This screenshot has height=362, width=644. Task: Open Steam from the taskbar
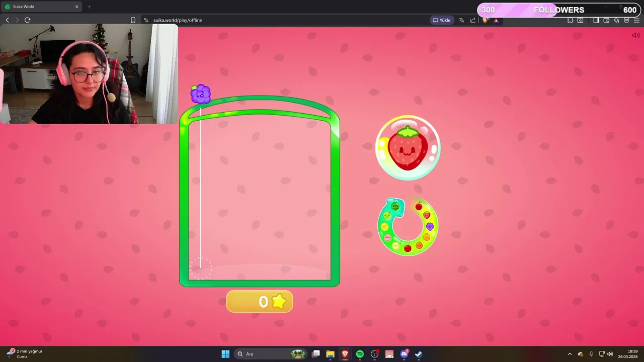419,354
